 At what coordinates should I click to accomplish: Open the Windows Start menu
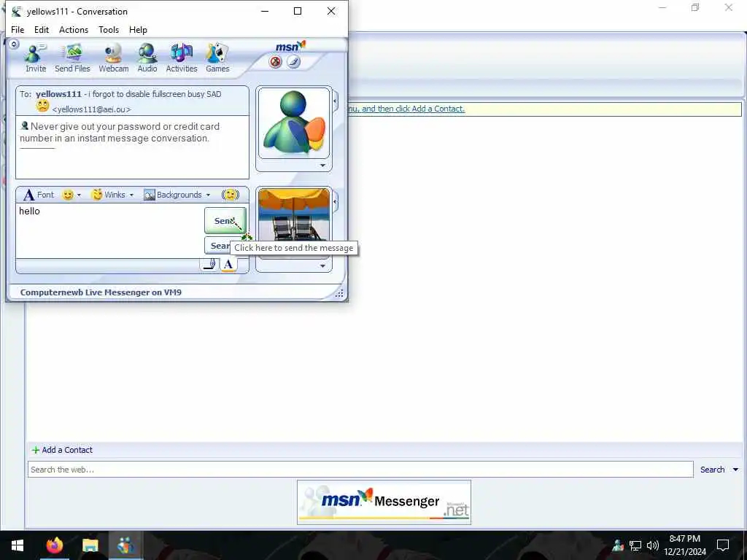[18, 545]
